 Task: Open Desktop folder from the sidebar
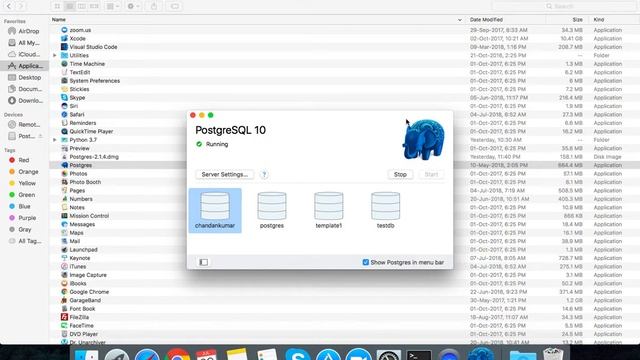[x=24, y=77]
